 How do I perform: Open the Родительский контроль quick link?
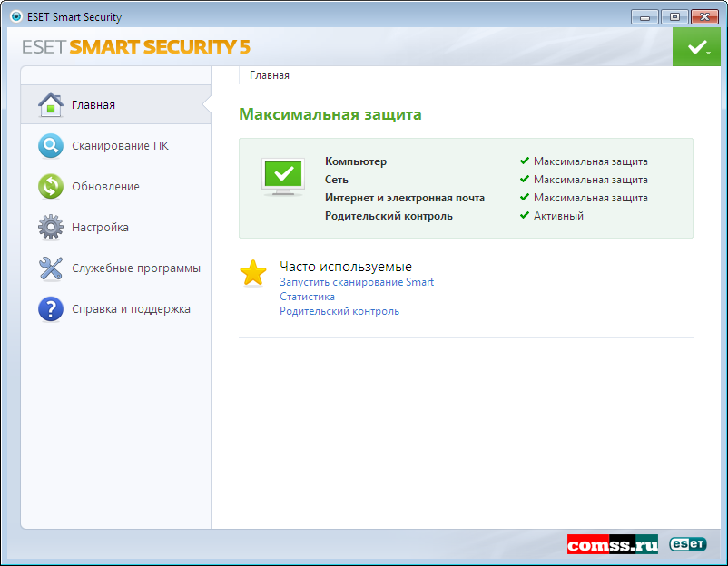click(x=339, y=311)
